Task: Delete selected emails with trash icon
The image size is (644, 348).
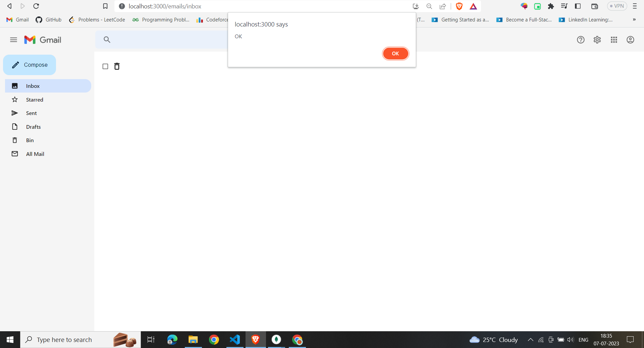Action: tap(117, 66)
